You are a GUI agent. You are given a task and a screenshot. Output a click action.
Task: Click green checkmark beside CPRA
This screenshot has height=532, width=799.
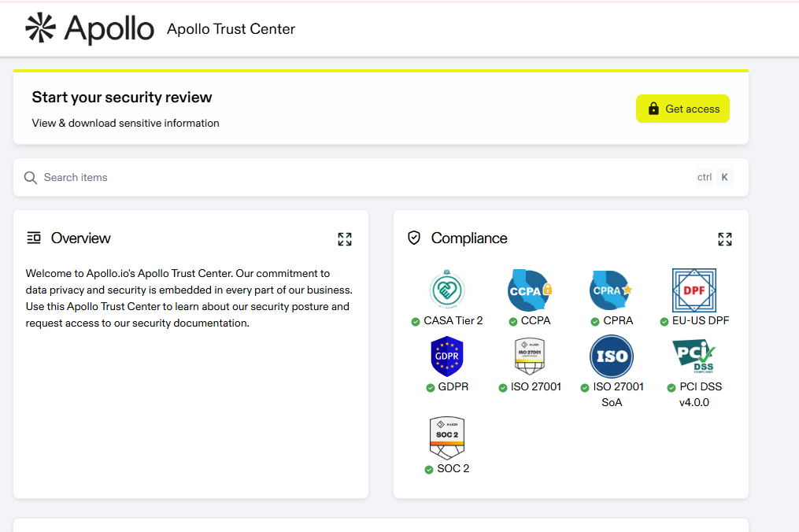(x=594, y=322)
